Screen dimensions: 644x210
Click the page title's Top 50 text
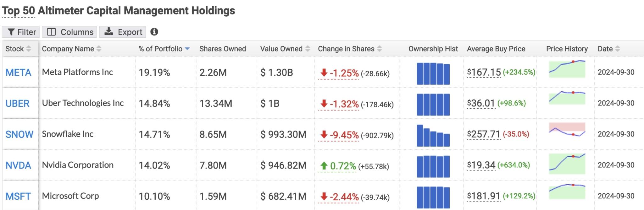click(x=18, y=11)
